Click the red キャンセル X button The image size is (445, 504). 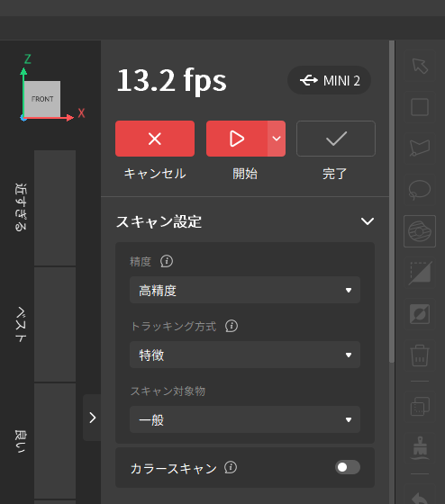click(155, 139)
